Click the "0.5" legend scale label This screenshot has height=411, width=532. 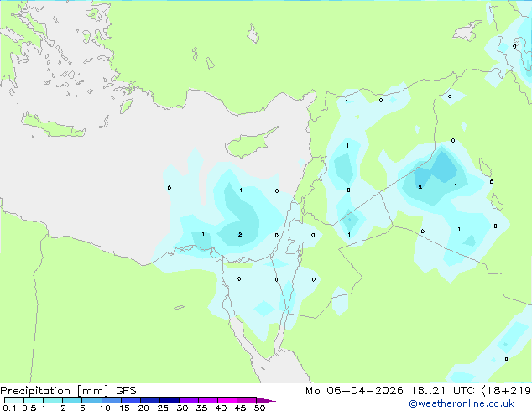click(x=29, y=408)
